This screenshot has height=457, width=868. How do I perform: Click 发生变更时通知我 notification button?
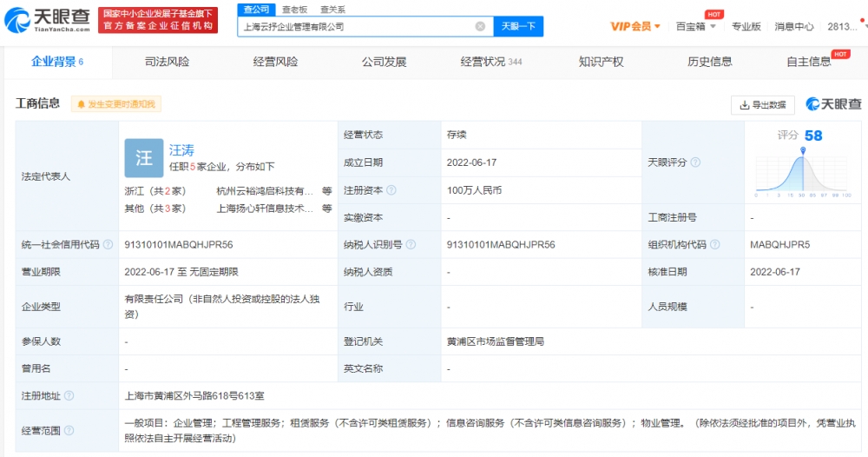tap(116, 104)
